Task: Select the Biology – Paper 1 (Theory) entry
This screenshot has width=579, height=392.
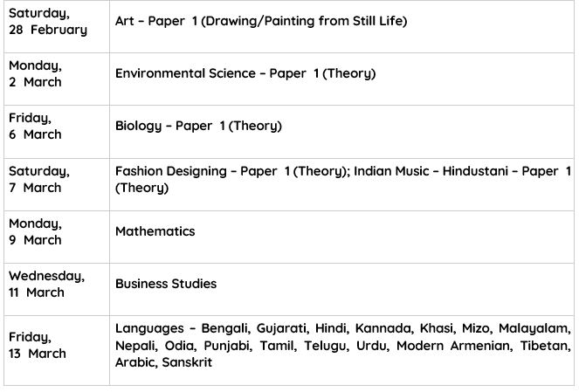Action: pyautogui.click(x=198, y=126)
